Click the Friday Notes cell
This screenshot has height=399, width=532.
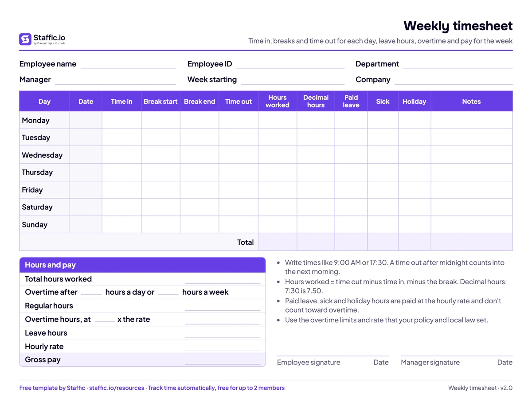[x=472, y=190]
